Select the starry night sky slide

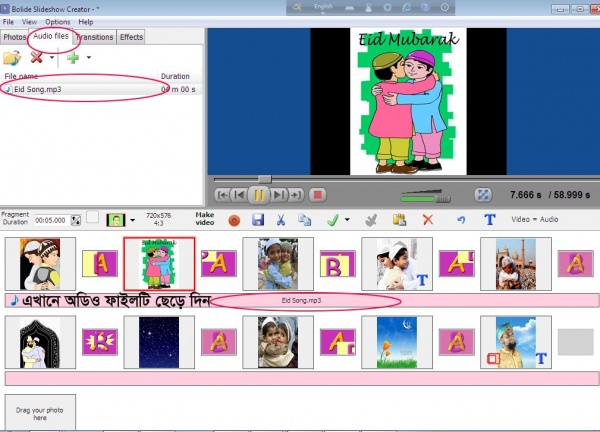pyautogui.click(x=159, y=342)
